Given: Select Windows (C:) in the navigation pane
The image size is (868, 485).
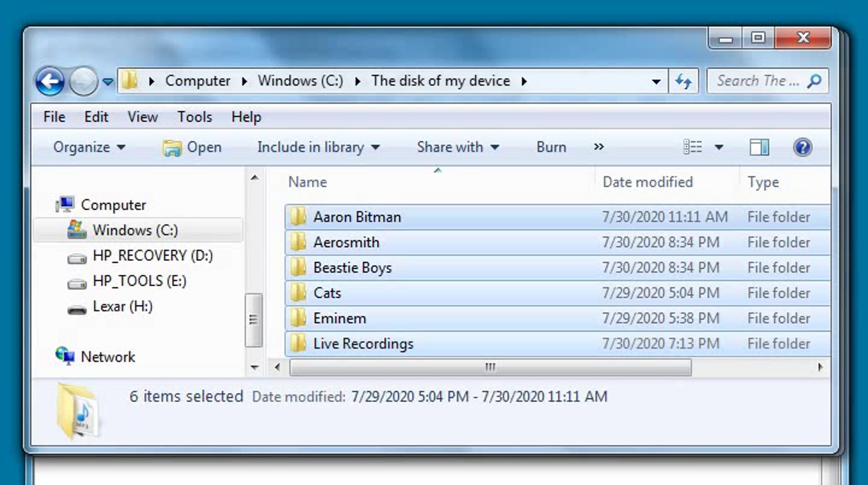Looking at the screenshot, I should pos(135,230).
